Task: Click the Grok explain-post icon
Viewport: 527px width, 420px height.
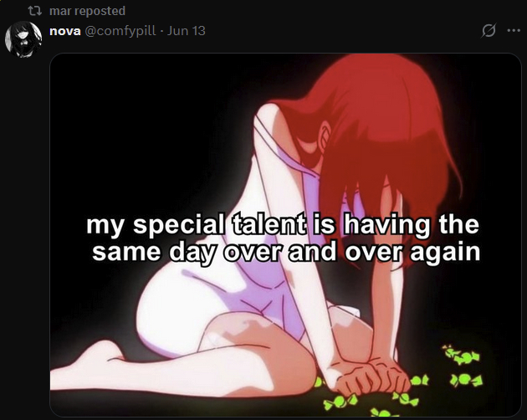Action: pos(489,31)
